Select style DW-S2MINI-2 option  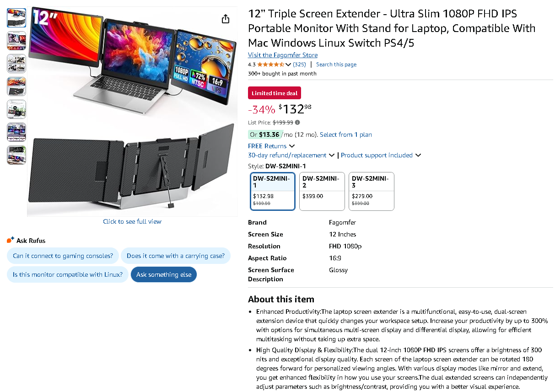click(x=322, y=191)
